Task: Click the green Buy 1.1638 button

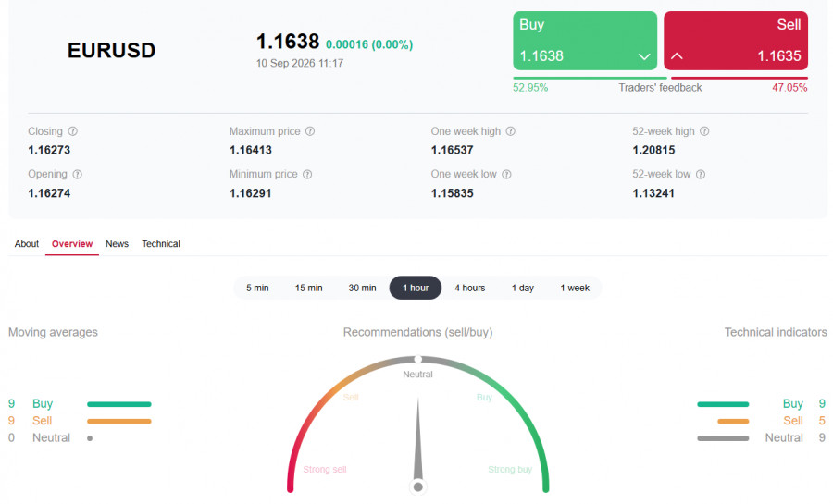Action: click(585, 41)
